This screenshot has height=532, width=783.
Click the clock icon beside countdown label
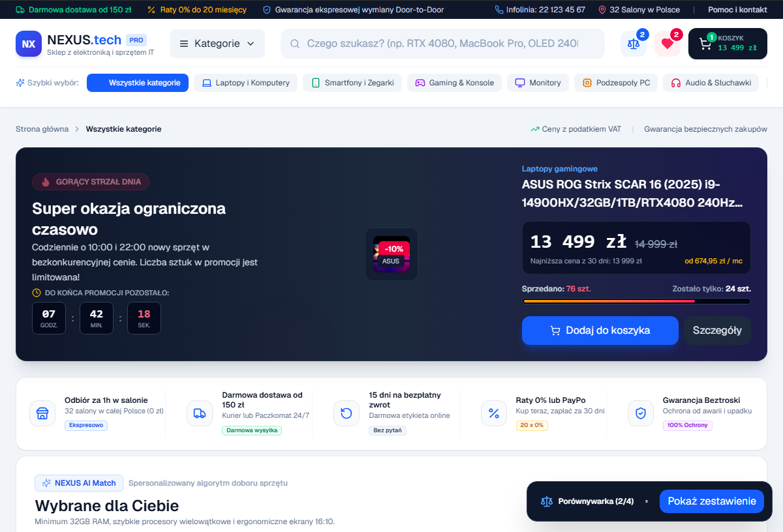point(37,293)
